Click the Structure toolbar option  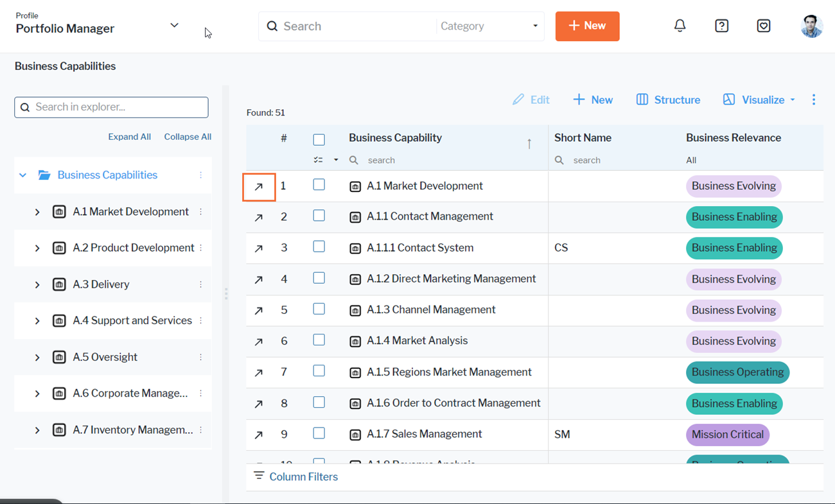click(x=668, y=100)
